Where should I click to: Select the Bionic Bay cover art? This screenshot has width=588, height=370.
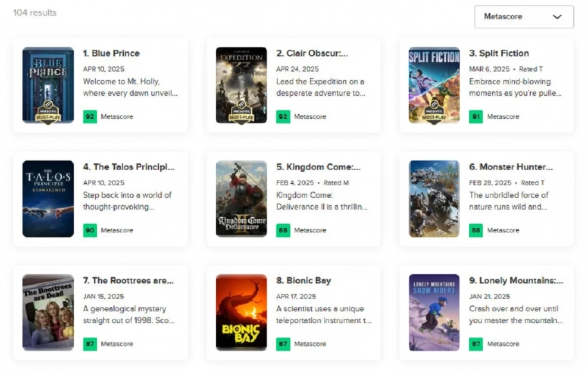coord(241,313)
